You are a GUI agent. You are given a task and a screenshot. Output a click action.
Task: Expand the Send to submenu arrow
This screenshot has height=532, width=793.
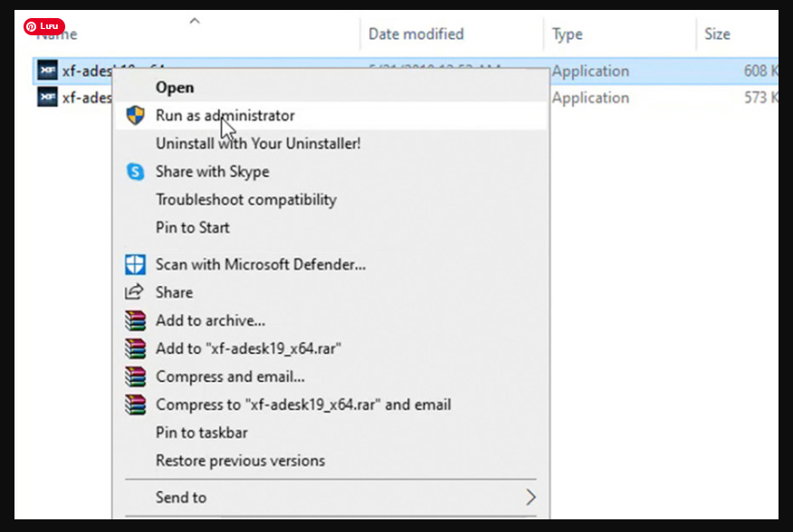pos(530,498)
